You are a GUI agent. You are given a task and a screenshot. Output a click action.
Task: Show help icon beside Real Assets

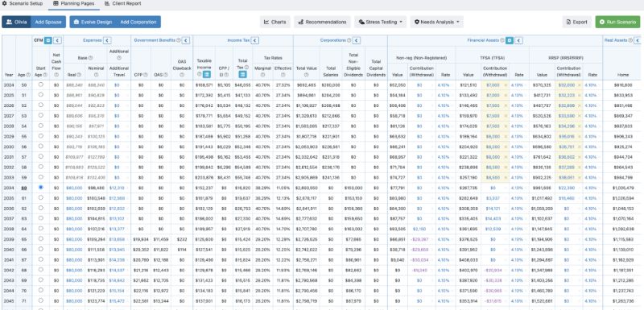click(x=630, y=40)
